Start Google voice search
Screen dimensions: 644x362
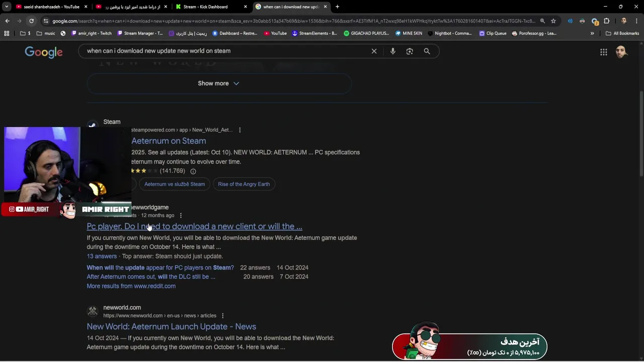point(393,51)
